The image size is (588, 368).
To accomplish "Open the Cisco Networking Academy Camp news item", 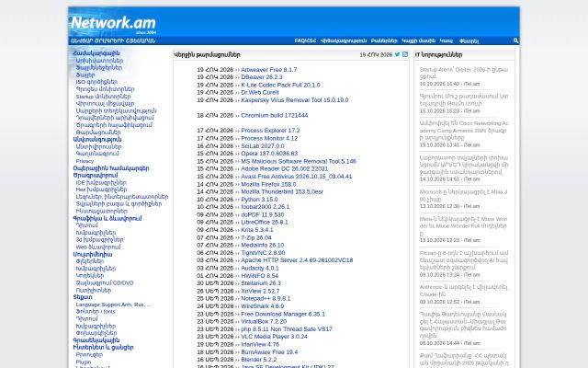I will tap(464, 131).
